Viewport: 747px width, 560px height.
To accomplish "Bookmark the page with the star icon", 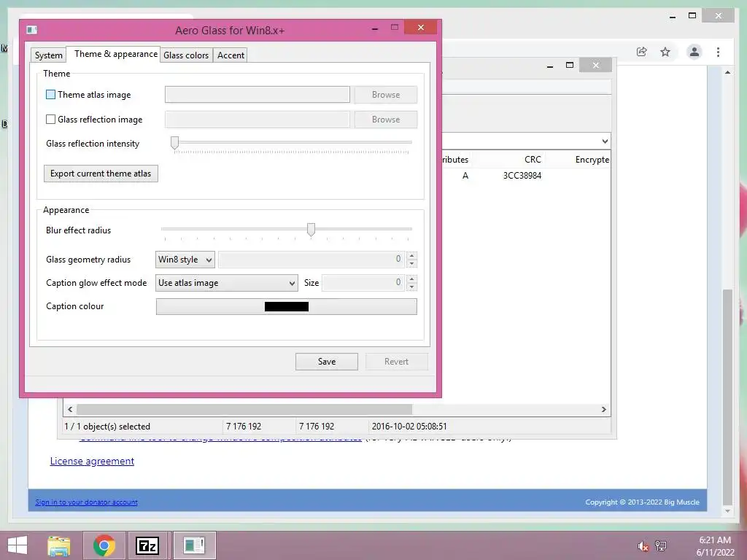I will (665, 52).
